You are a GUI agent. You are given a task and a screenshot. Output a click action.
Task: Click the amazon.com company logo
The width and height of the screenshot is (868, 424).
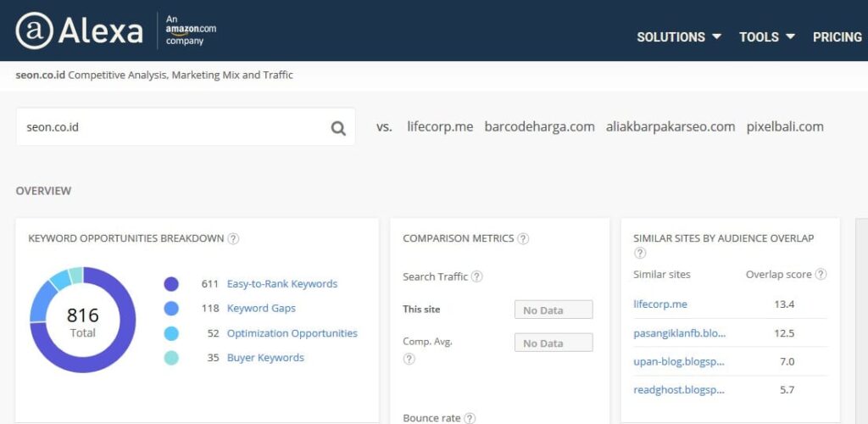click(191, 31)
